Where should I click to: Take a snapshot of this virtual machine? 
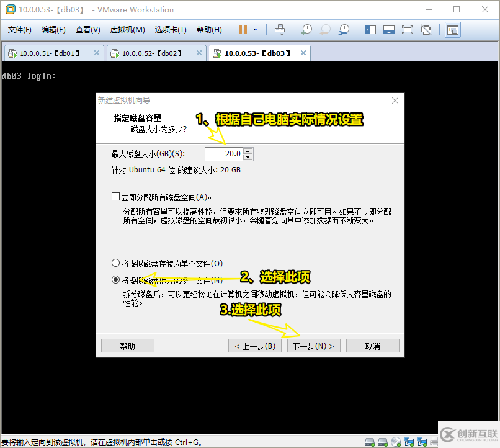point(306,30)
